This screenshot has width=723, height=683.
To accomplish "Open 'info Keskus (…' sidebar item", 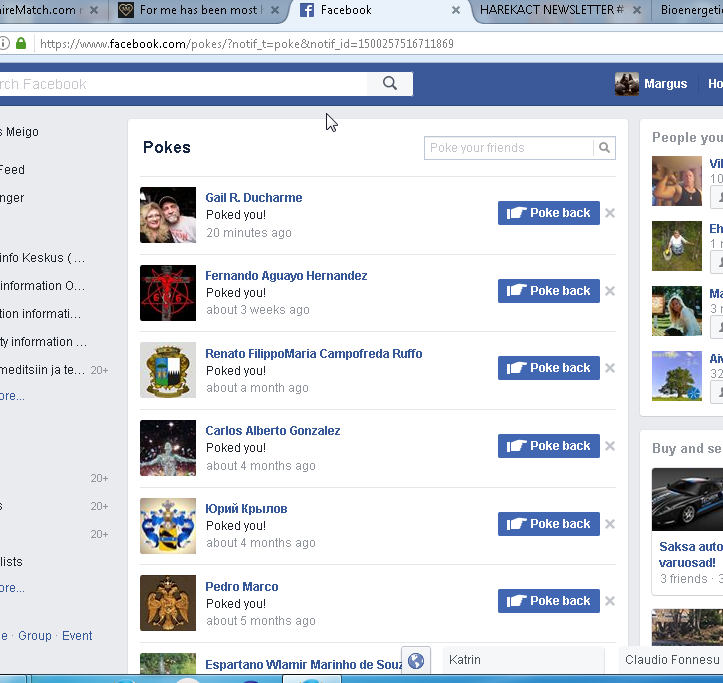I will (42, 257).
